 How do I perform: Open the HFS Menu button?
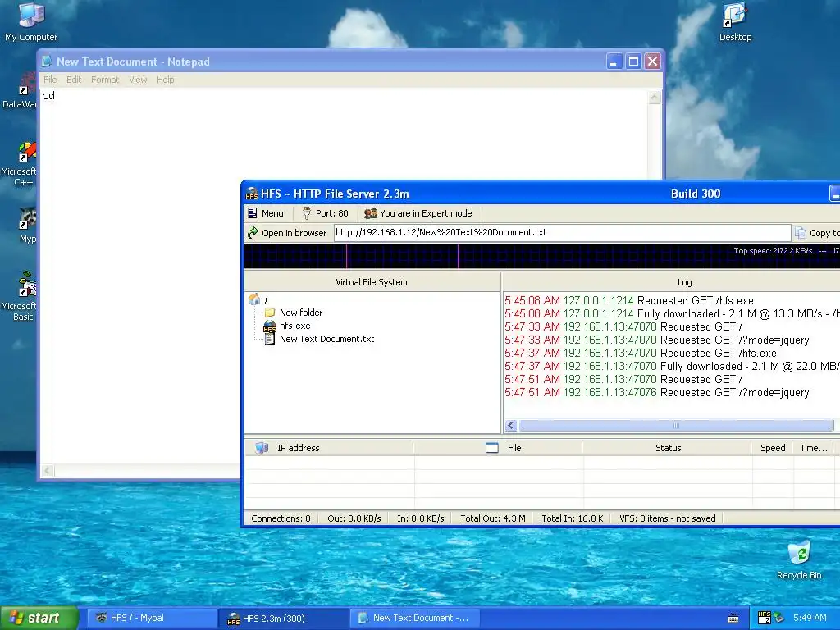point(266,213)
